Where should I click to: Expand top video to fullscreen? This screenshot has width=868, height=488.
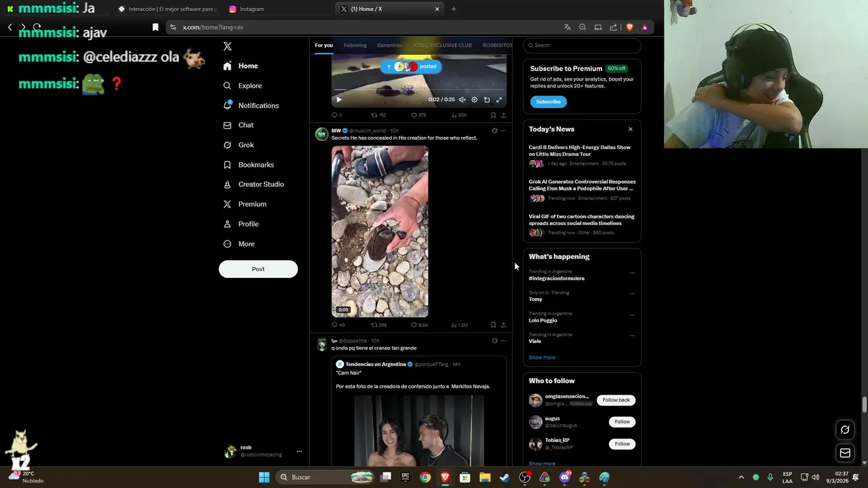(x=499, y=100)
